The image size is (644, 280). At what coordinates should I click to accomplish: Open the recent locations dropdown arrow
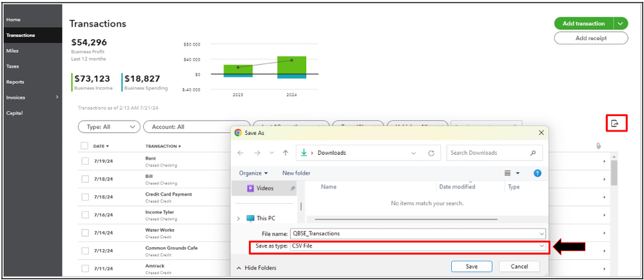(271, 152)
